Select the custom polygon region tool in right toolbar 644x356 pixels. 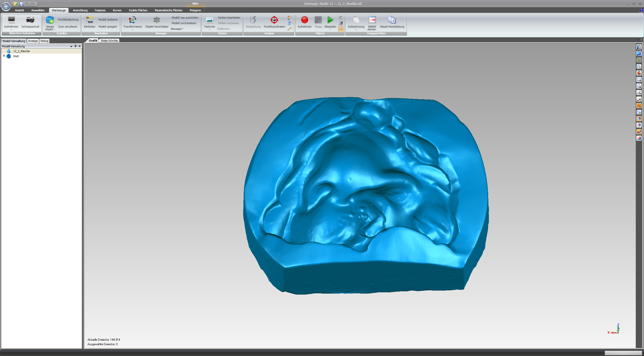point(639,112)
